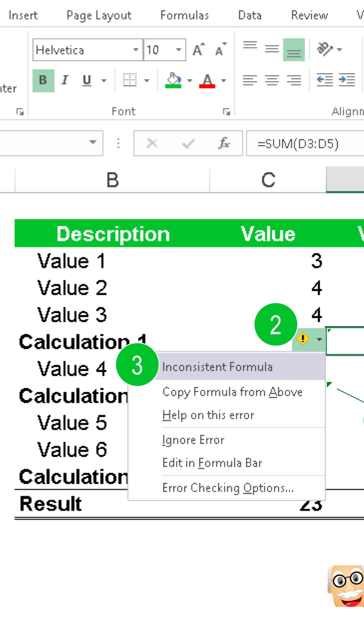Open Font Color dropdown arrow
The height and width of the screenshot is (623, 364).
(223, 81)
